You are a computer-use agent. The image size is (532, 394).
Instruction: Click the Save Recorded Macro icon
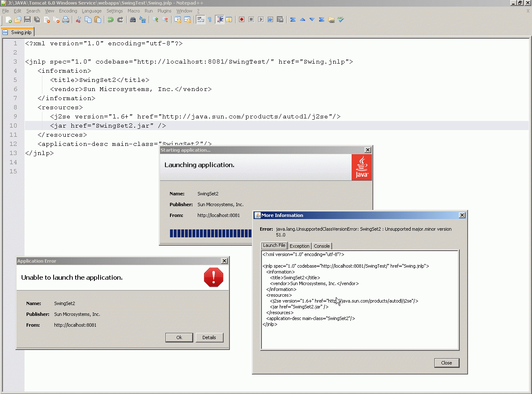coord(280,20)
